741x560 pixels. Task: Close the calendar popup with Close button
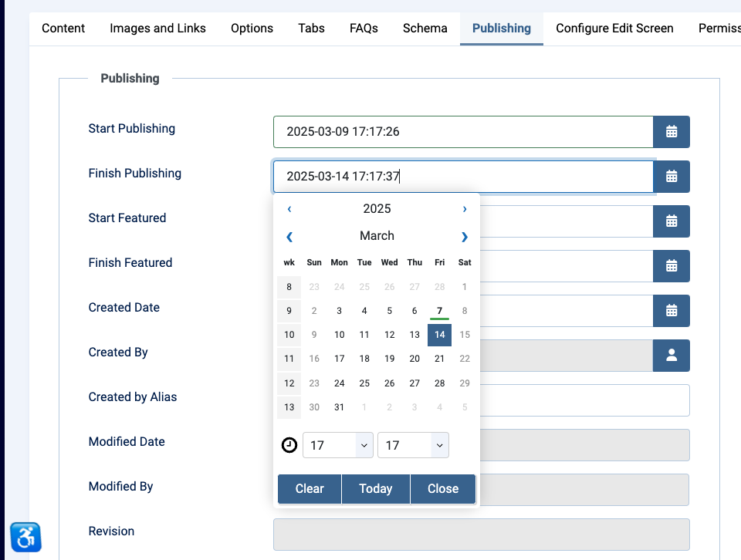click(443, 489)
